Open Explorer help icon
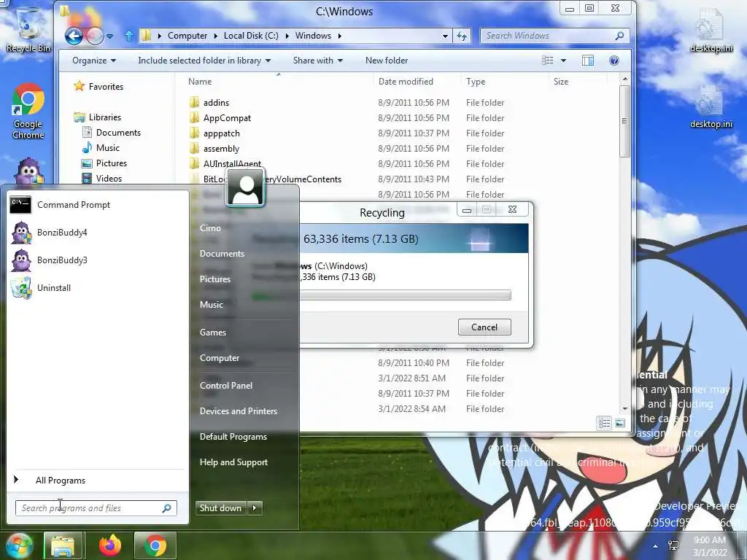Image resolution: width=747 pixels, height=560 pixels. tap(614, 61)
